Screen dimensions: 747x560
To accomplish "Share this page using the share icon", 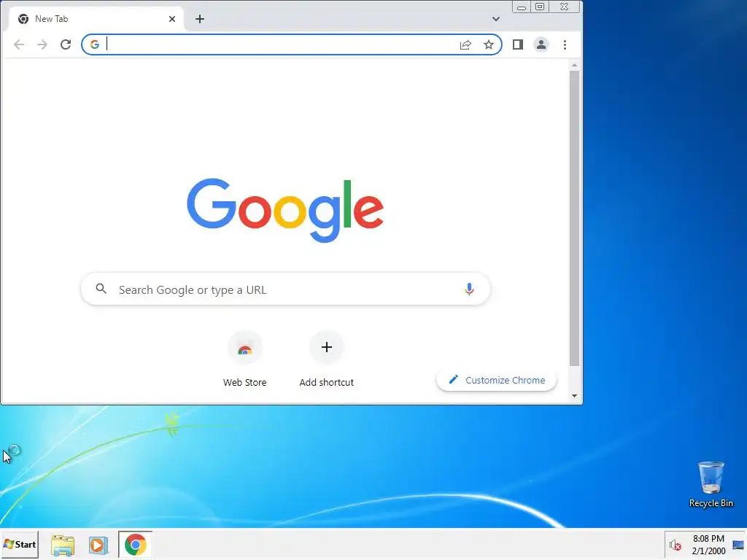I will (465, 44).
